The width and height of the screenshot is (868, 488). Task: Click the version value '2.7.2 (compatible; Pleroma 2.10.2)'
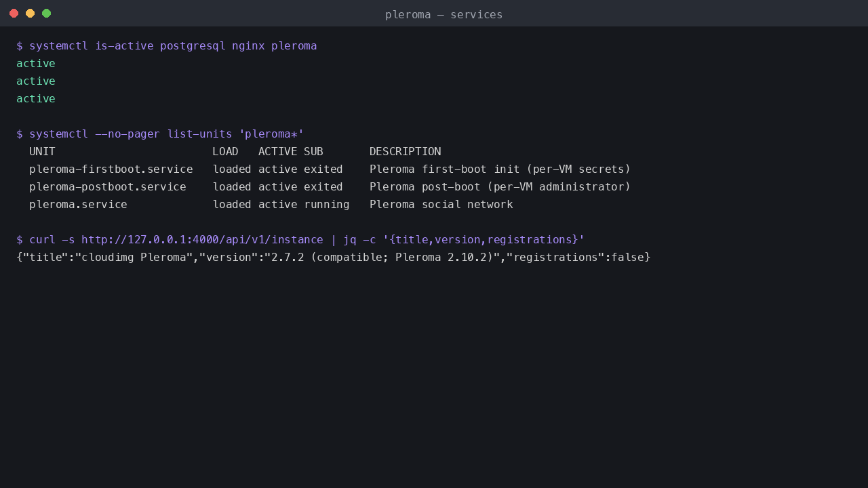pyautogui.click(x=382, y=258)
